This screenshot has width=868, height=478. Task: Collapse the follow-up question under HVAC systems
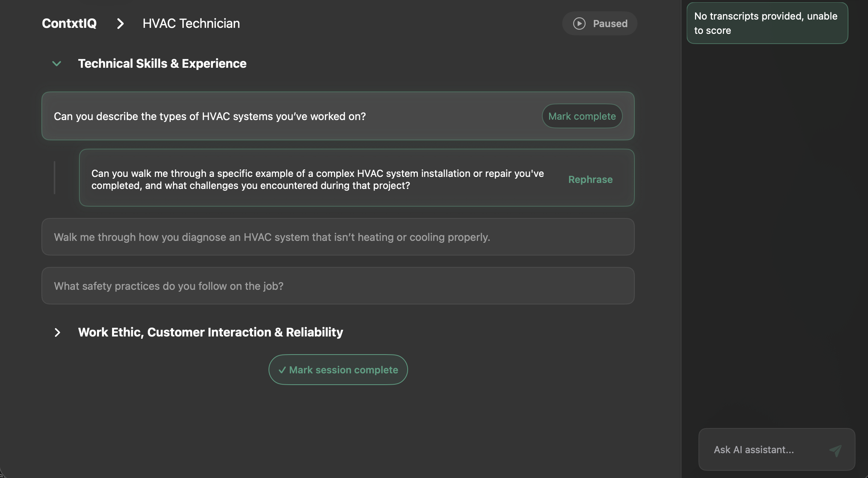coord(56,178)
